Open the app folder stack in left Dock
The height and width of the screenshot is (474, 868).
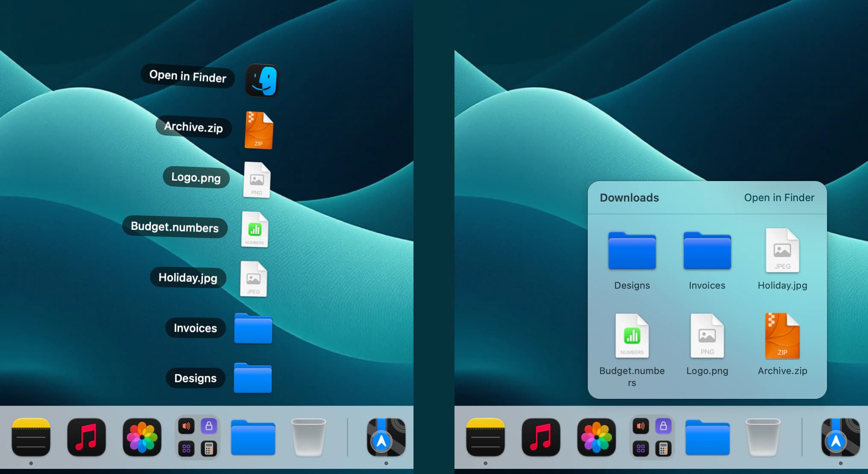197,437
